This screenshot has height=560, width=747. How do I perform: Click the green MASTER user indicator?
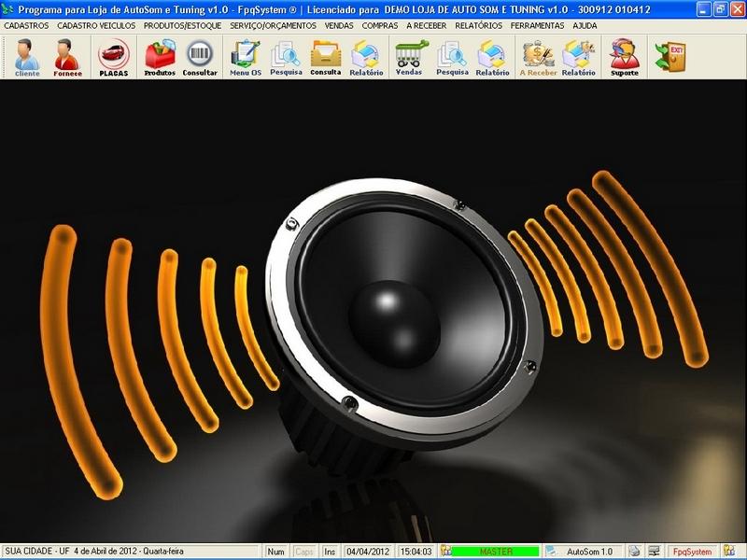pos(495,552)
